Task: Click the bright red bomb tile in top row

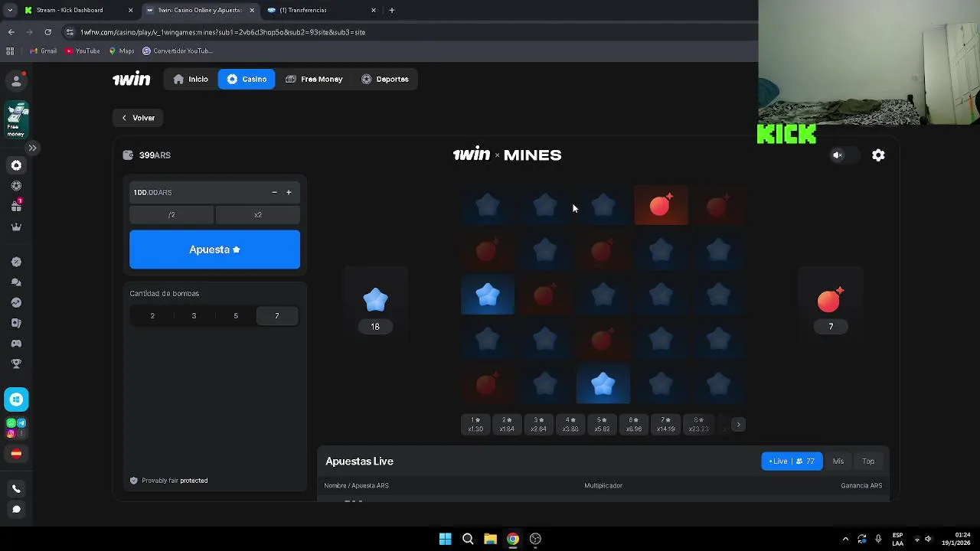Action: [661, 205]
